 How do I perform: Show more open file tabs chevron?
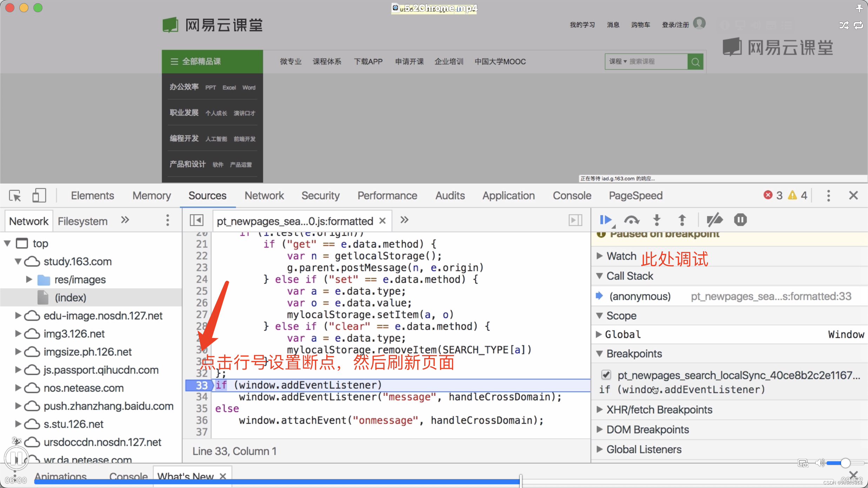404,220
